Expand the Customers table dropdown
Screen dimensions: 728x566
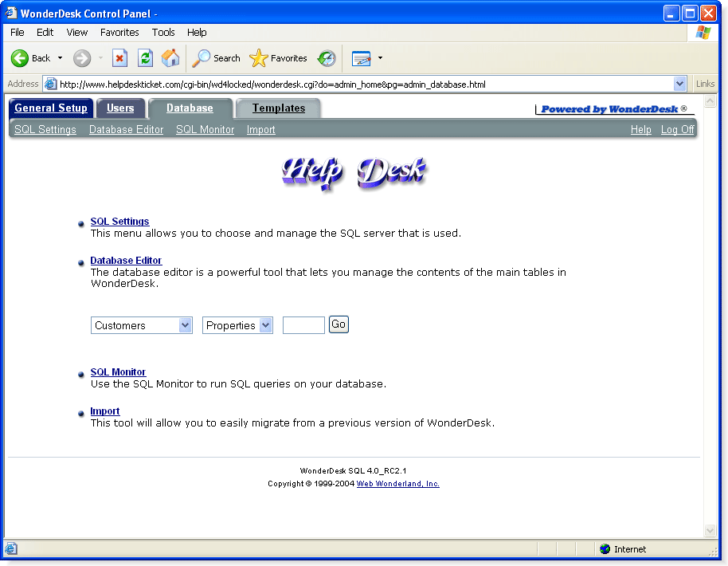click(x=186, y=324)
